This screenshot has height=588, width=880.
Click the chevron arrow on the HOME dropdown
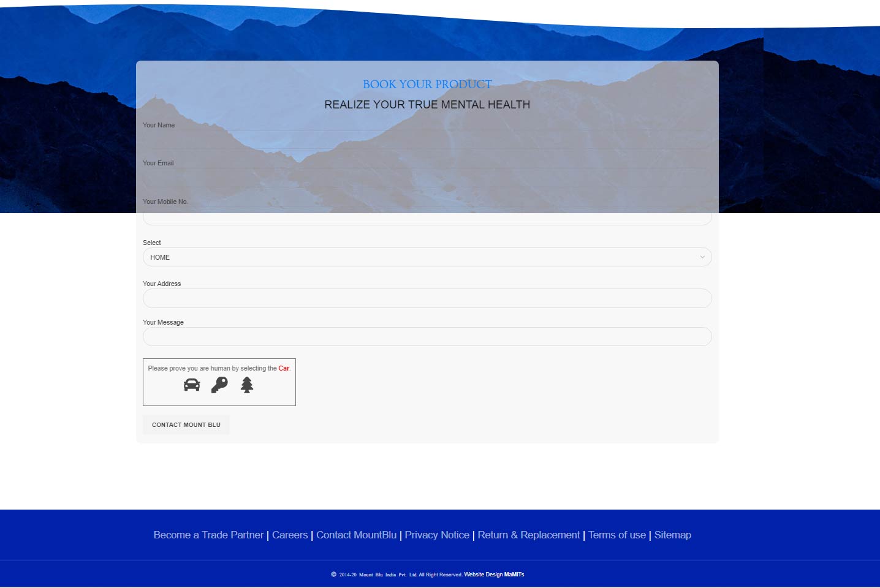tap(702, 257)
